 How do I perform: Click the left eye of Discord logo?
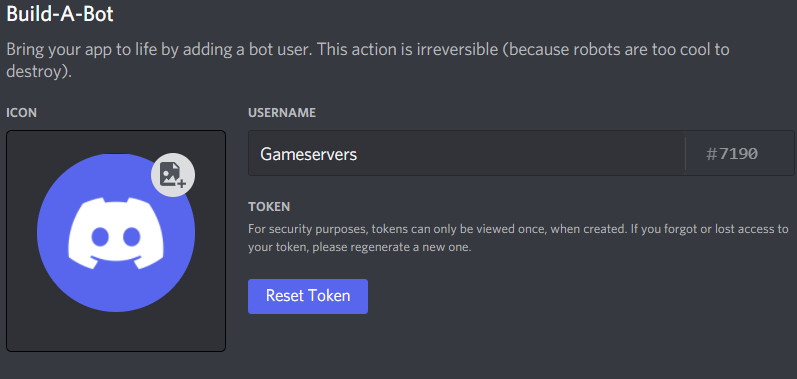coord(100,235)
